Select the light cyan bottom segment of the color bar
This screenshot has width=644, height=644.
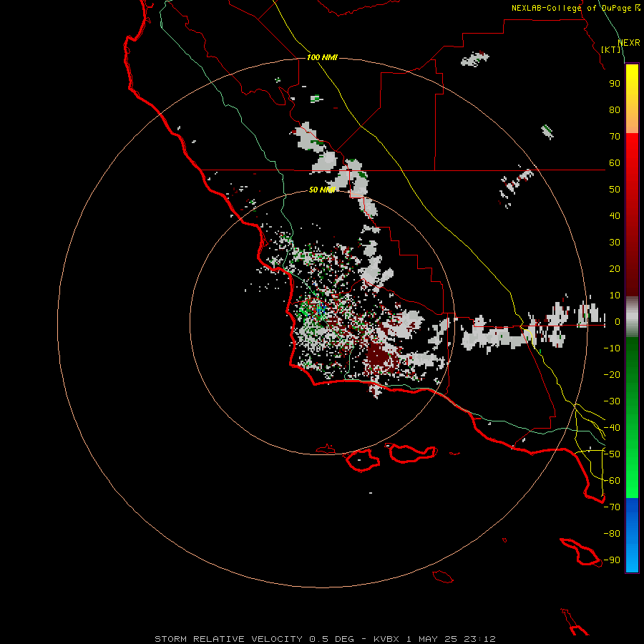pos(632,560)
